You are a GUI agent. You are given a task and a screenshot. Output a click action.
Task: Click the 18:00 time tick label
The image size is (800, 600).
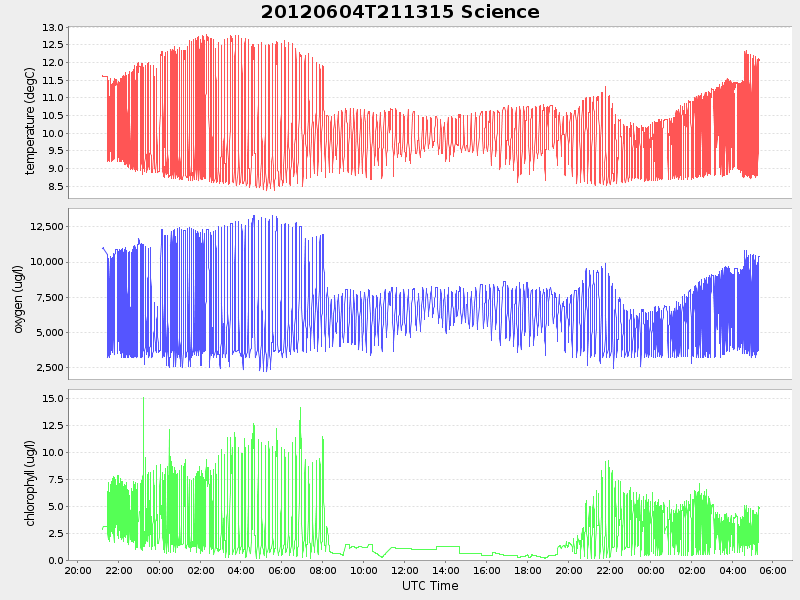tap(528, 570)
